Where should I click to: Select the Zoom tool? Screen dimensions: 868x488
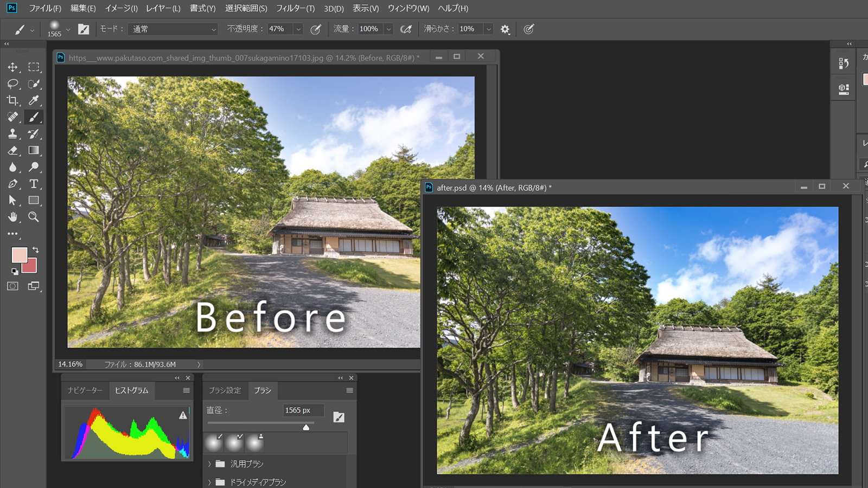[x=34, y=217]
